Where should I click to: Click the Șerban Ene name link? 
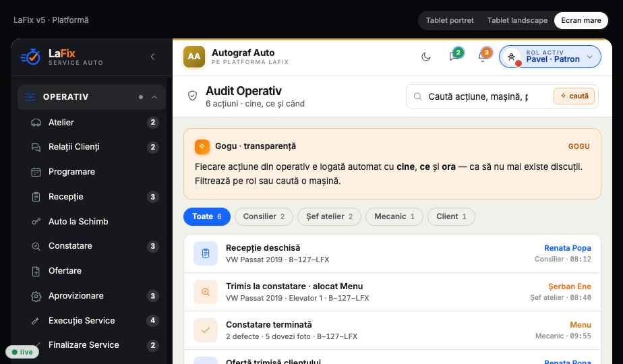(x=570, y=286)
